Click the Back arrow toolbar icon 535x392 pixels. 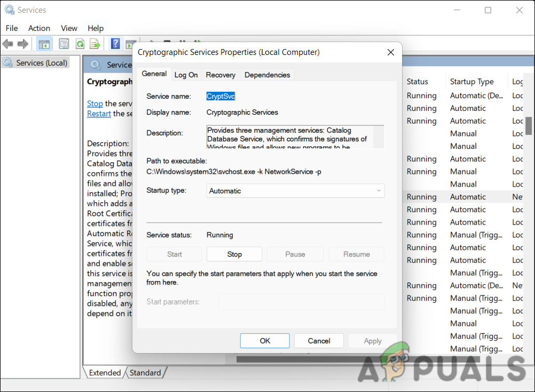[7, 44]
